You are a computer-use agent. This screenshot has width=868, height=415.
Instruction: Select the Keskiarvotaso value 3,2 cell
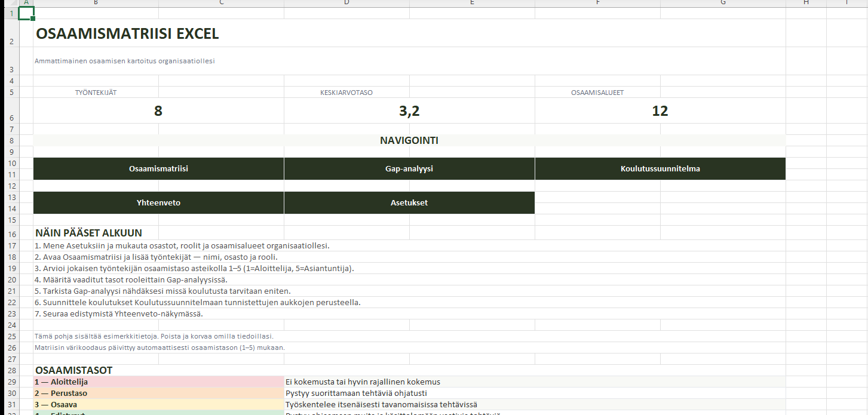pos(409,111)
